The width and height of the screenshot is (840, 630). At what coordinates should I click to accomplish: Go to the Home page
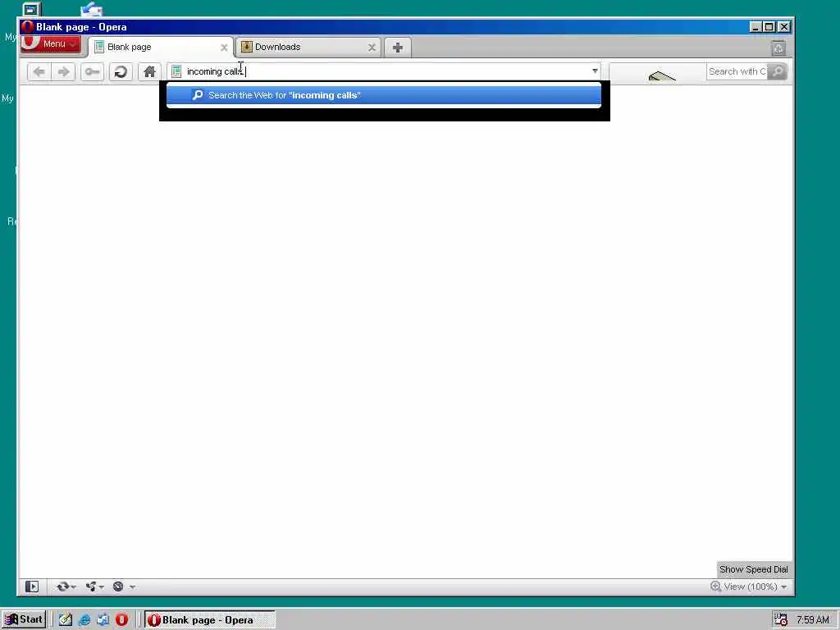click(x=149, y=72)
